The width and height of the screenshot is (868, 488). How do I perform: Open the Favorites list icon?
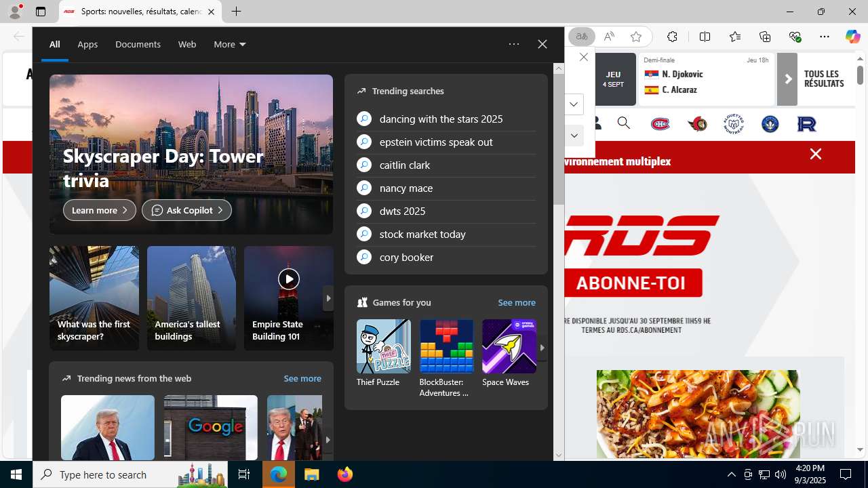[735, 37]
